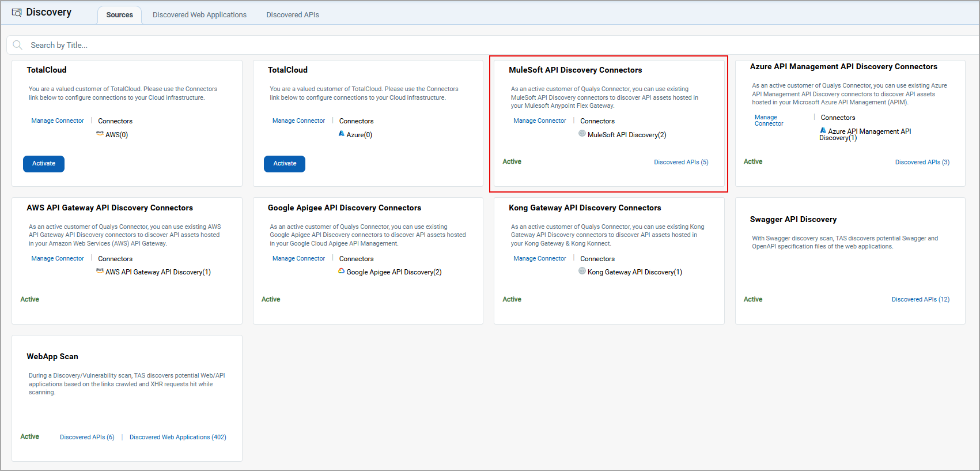
Task: Activate the TotalCloud AWS source
Action: [x=44, y=164]
